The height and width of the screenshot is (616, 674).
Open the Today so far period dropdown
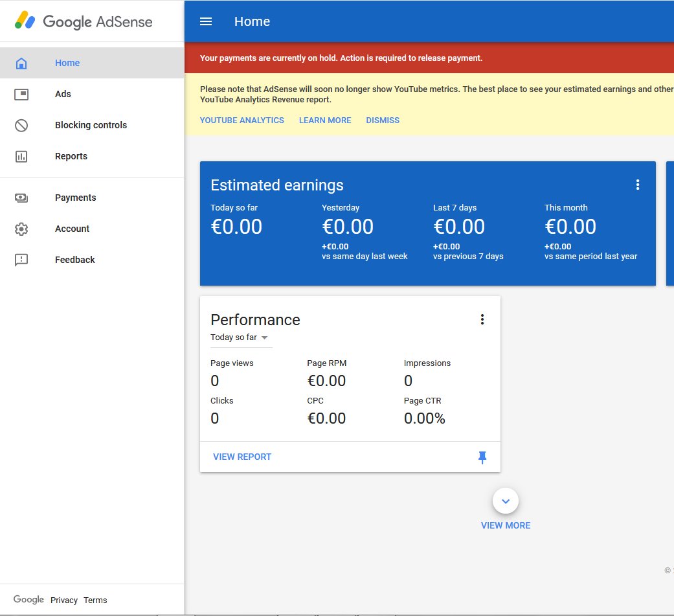(x=240, y=337)
